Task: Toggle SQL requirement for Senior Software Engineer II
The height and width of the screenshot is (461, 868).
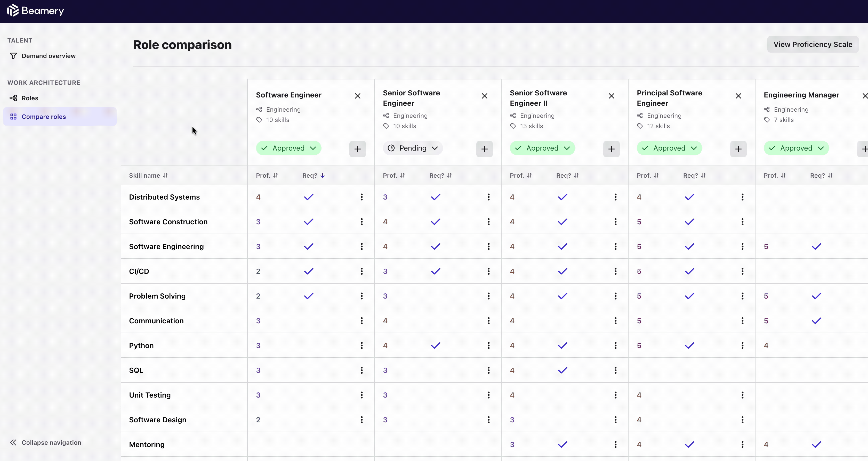Action: 562,371
